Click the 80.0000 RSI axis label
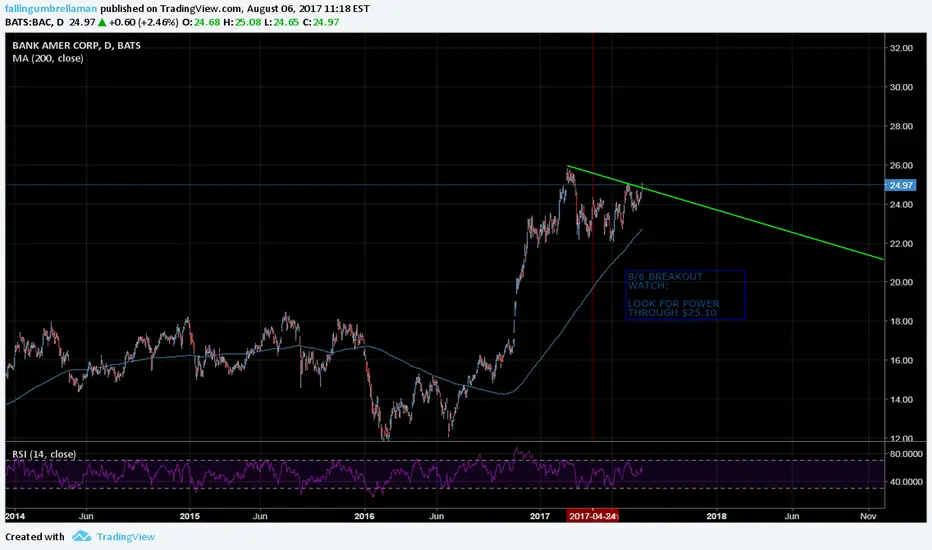 click(906, 454)
